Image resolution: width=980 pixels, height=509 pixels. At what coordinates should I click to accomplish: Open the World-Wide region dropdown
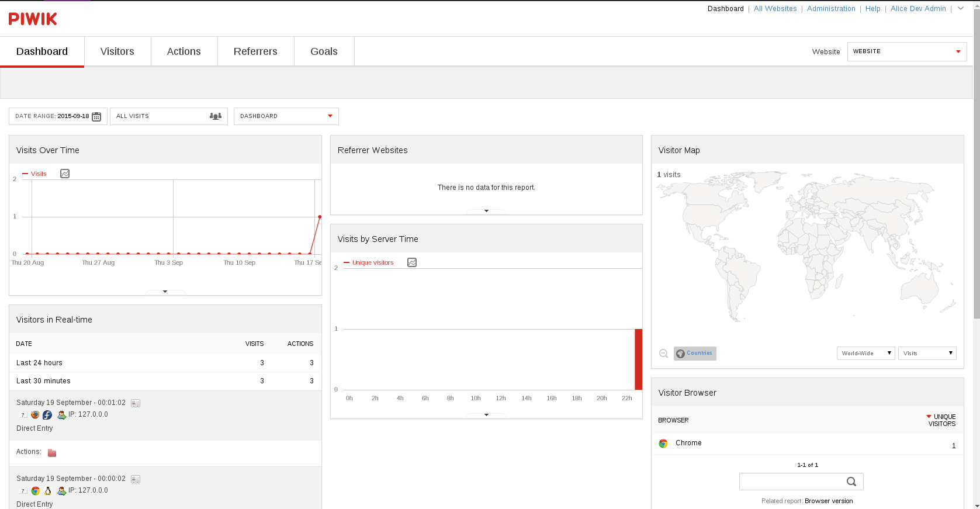click(x=866, y=353)
